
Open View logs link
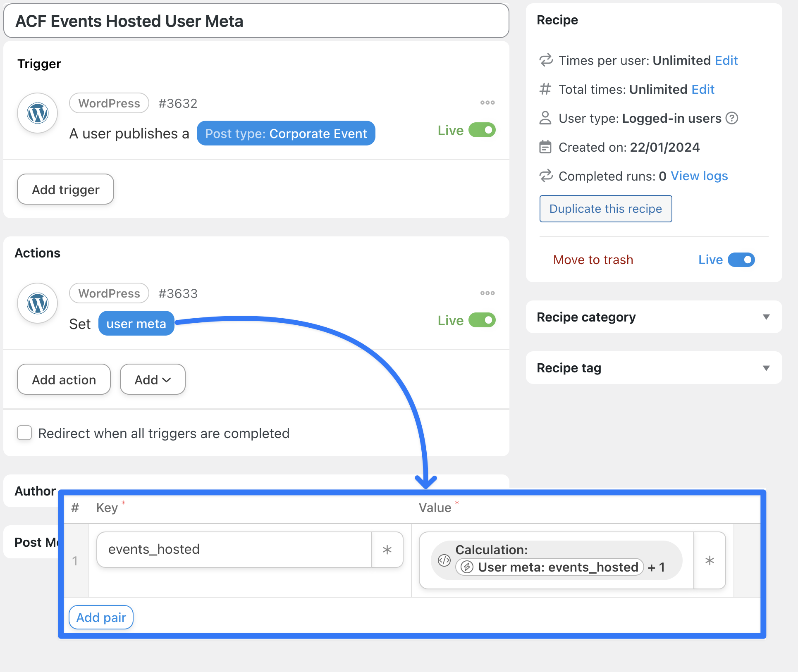699,176
